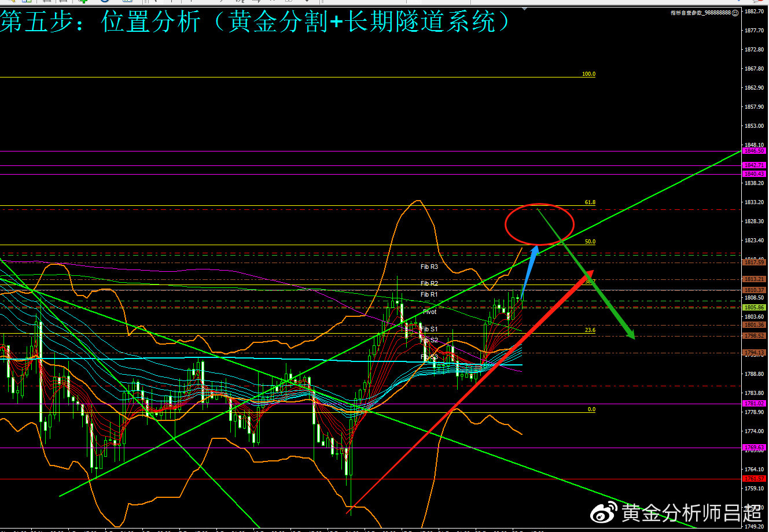The image size is (769, 532).
Task: Click the red 1761.57 price tag
Action: [756, 479]
